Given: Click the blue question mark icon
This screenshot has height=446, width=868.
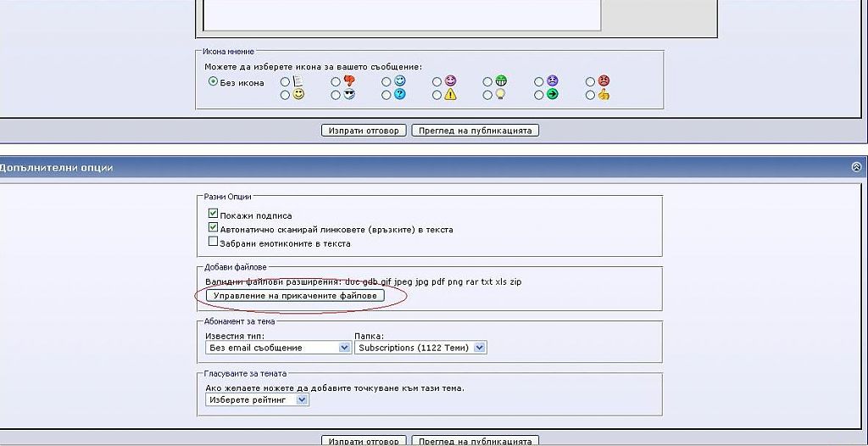Looking at the screenshot, I should pos(400,94).
